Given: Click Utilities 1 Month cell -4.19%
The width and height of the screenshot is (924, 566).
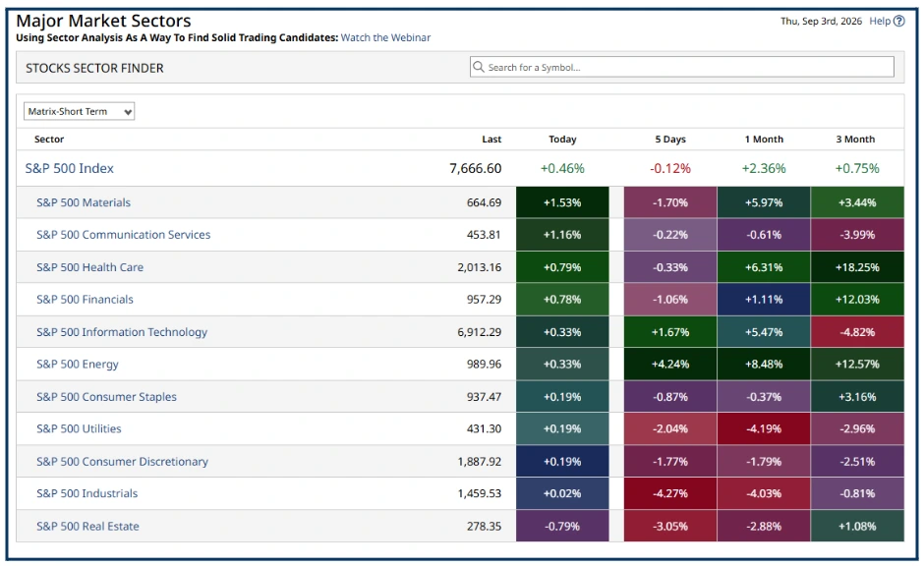Looking at the screenshot, I should pos(764,428).
